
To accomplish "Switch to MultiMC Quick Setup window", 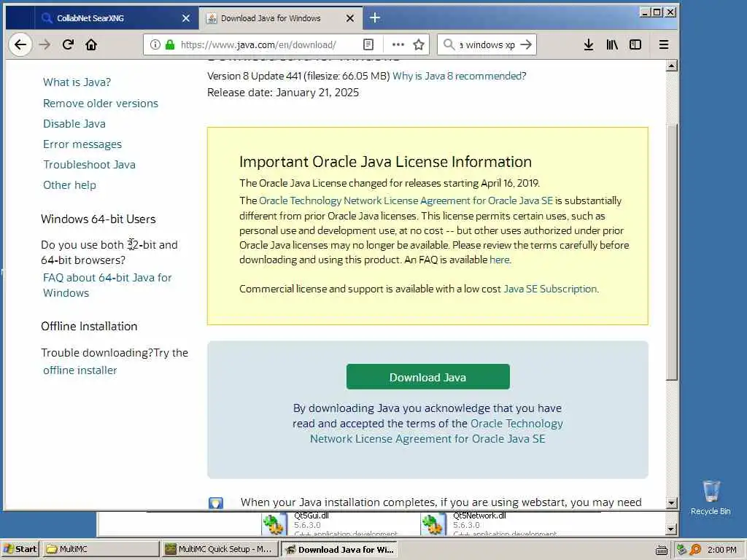I will click(x=220, y=549).
